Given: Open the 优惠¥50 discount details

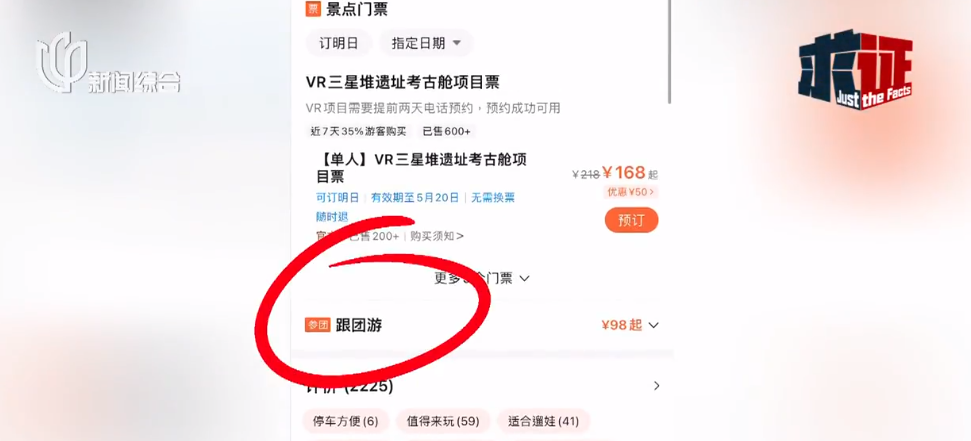Looking at the screenshot, I should tap(630, 192).
